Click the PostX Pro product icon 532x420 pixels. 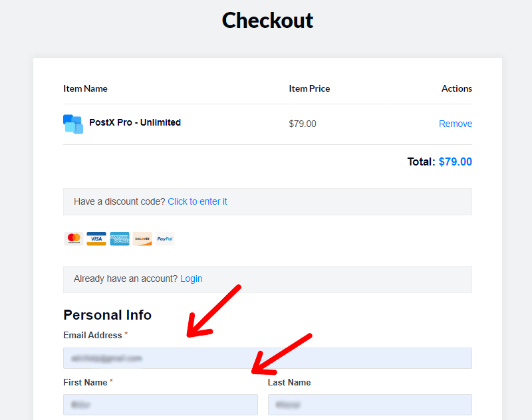[x=72, y=124]
